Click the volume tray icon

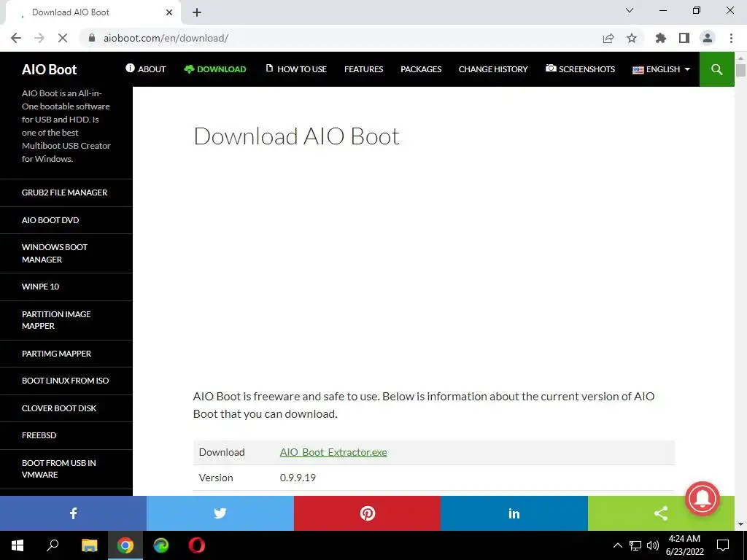653,545
